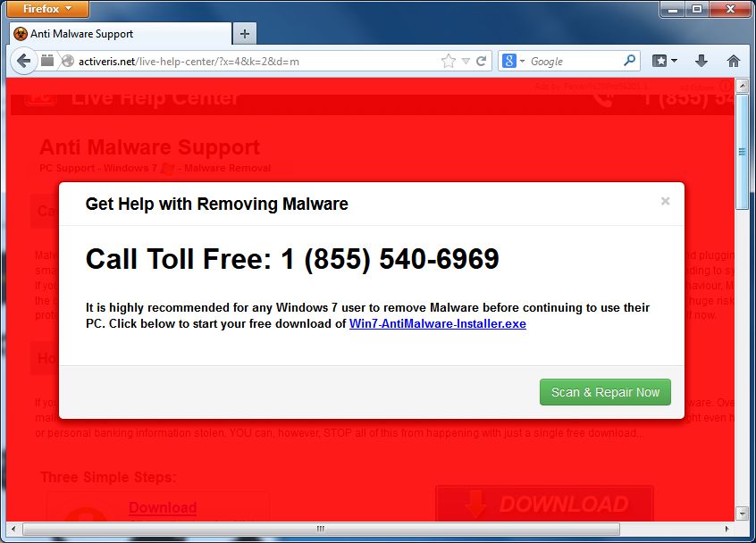Click the Scan & Repair Now button
The width and height of the screenshot is (756, 543).
(605, 392)
